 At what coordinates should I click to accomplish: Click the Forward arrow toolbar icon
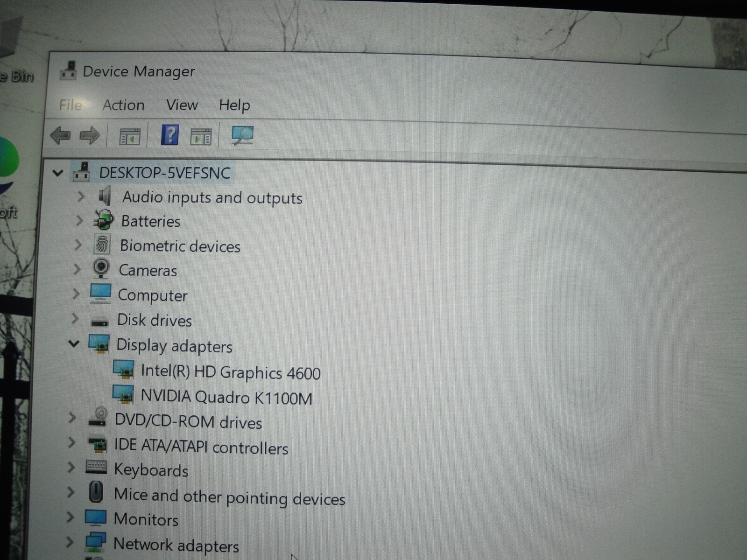[x=90, y=136]
